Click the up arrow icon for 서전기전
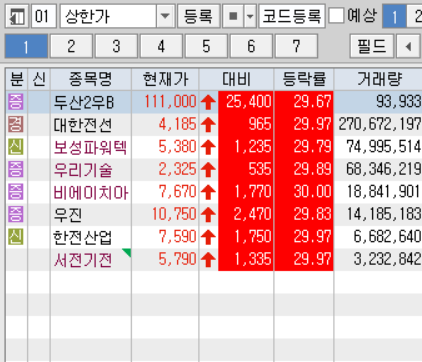The height and width of the screenshot is (362, 422). [x=208, y=260]
